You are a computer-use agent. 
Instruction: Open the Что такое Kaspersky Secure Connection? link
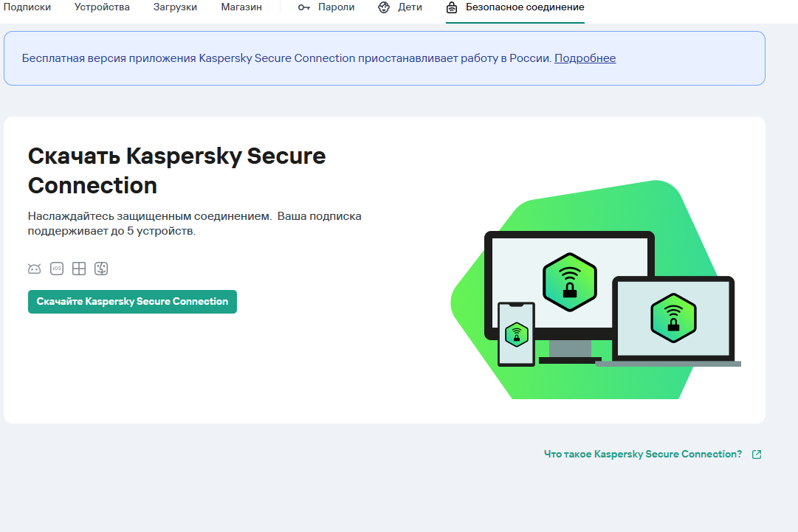click(643, 455)
